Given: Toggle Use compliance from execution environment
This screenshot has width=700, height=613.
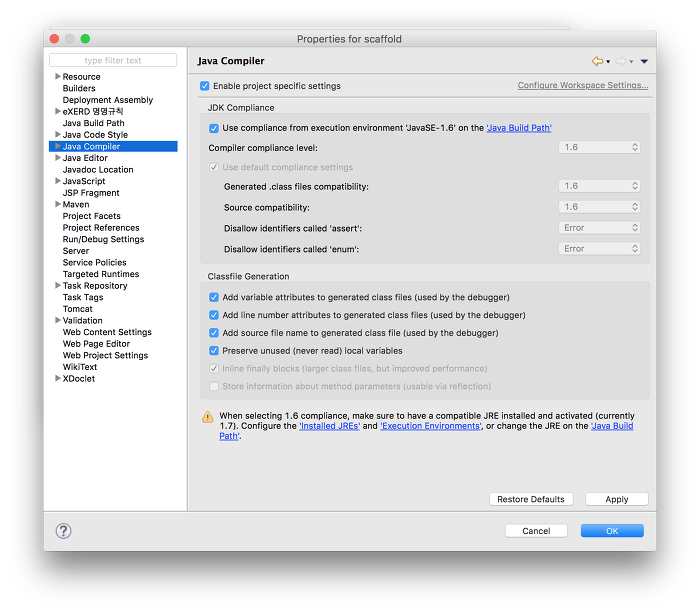Looking at the screenshot, I should tap(214, 128).
